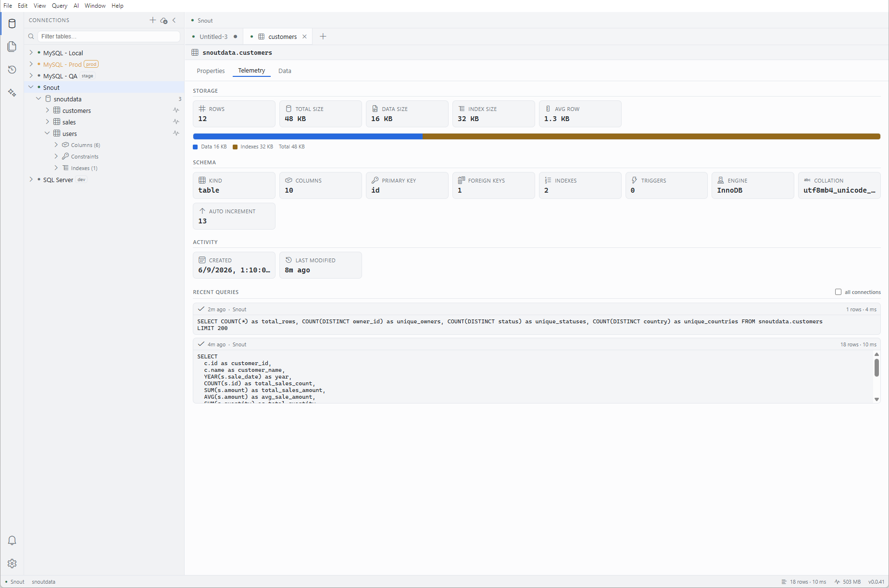Image resolution: width=889 pixels, height=588 pixels.
Task: Collapse the users table node
Action: pos(48,134)
